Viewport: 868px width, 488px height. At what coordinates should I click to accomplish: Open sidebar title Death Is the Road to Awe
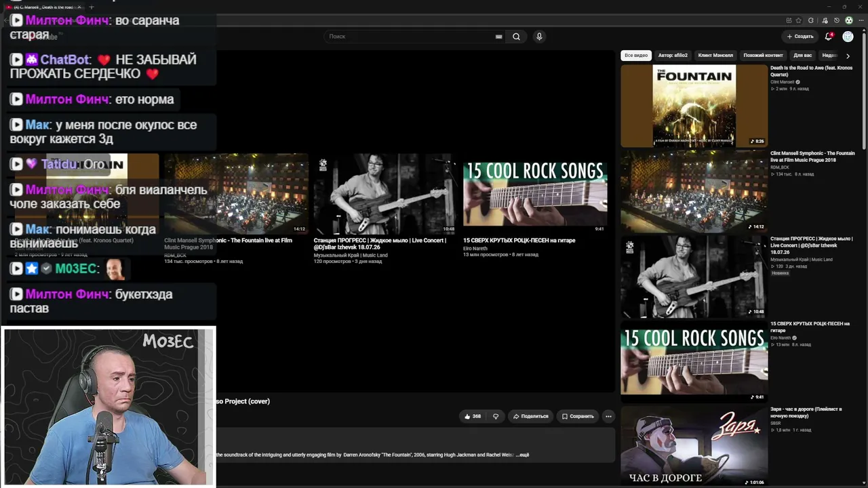pos(811,71)
